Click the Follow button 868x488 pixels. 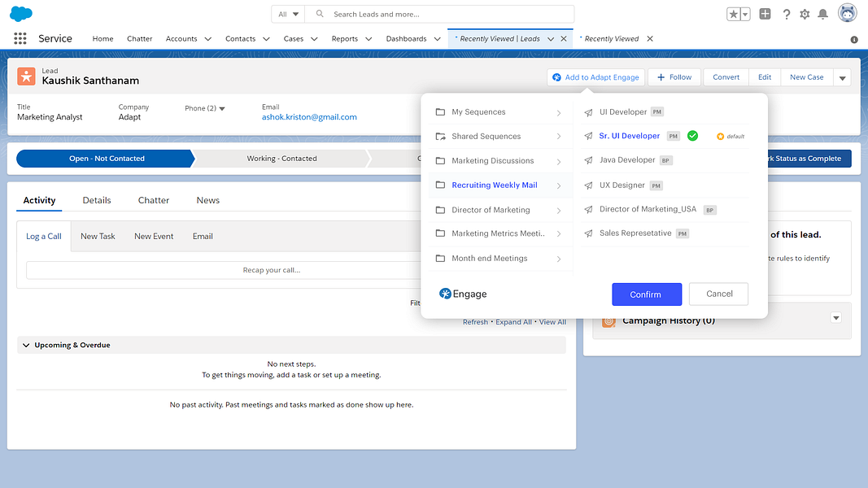click(x=674, y=77)
